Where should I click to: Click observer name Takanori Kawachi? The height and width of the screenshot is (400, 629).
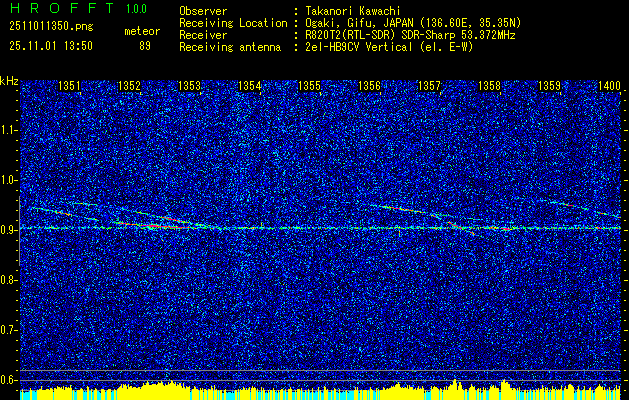(353, 11)
